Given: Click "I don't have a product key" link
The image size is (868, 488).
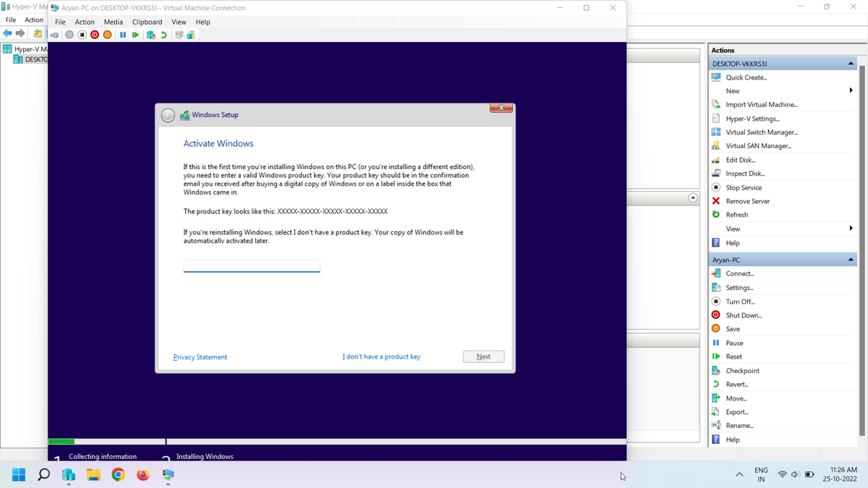Looking at the screenshot, I should point(381,356).
